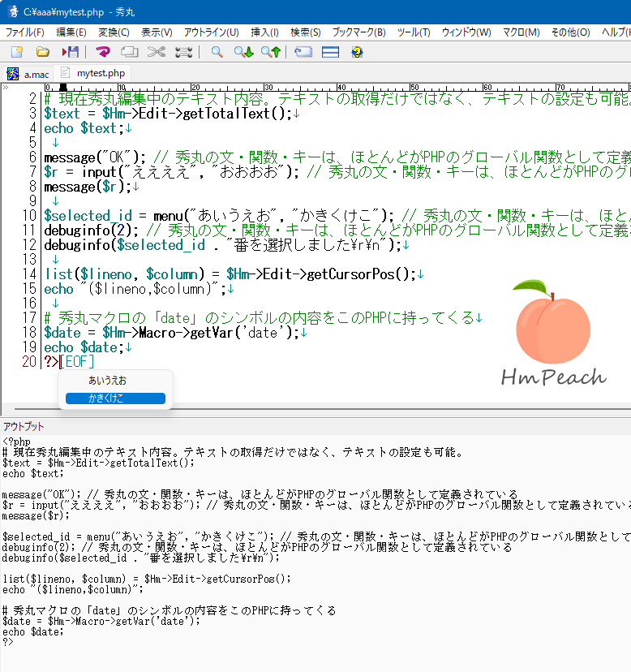Click the window switch toolbar icon
The image size is (631, 672).
coord(303,52)
